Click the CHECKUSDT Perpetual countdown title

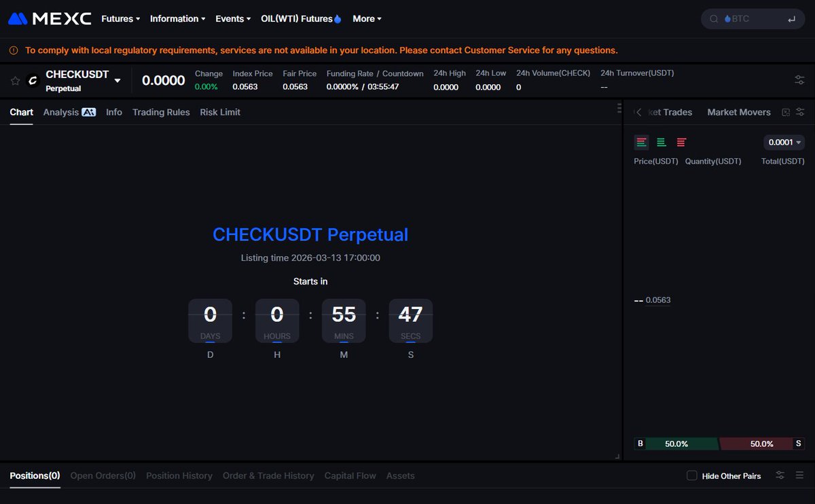310,234
